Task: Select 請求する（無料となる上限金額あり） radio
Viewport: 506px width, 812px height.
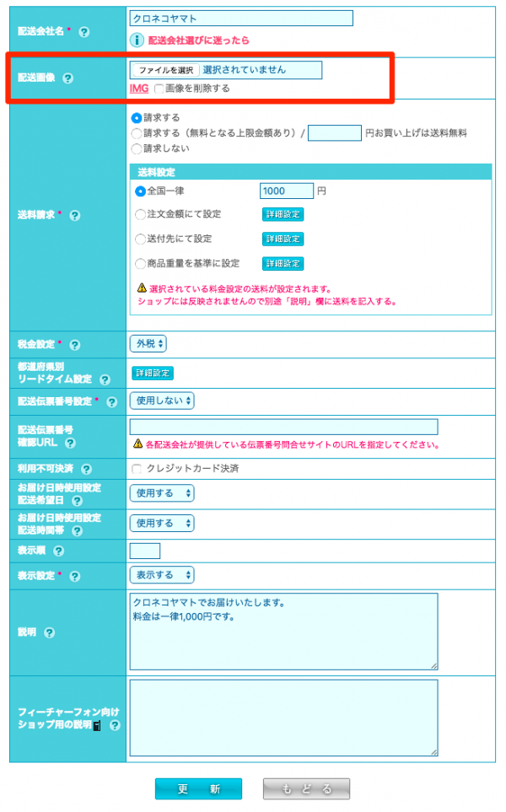Action: (x=137, y=133)
